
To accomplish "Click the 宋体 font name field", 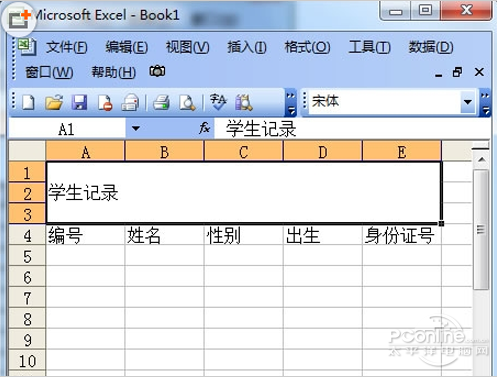I will point(385,102).
